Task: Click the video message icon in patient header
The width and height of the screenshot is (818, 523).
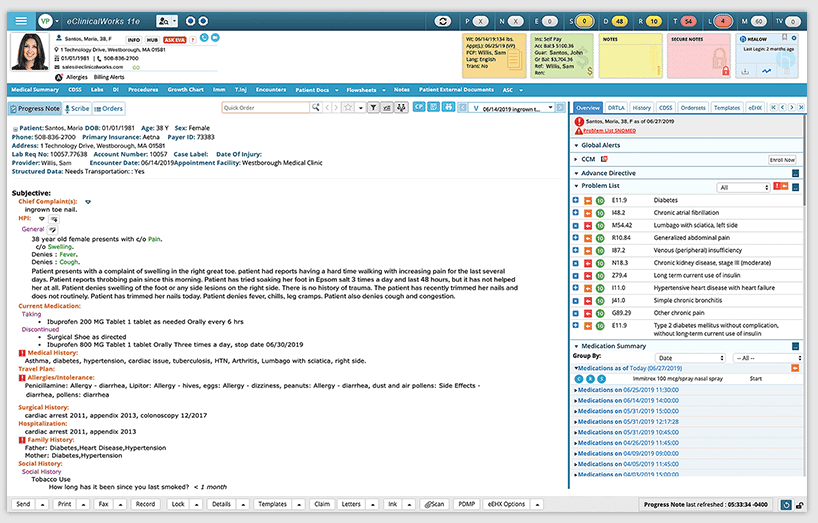Action: [x=215, y=38]
